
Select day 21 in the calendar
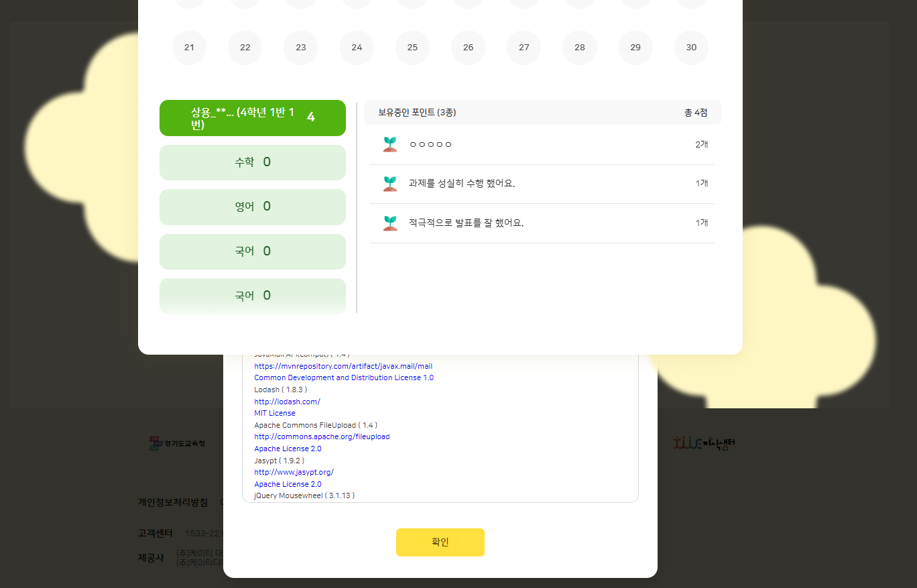pos(189,48)
